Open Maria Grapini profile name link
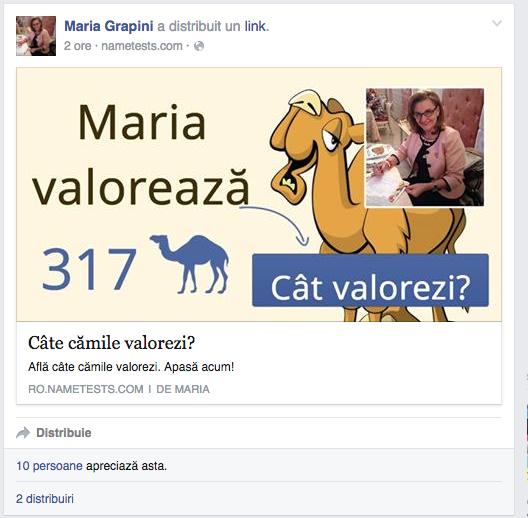Viewport: 528px width, 518px height. click(x=108, y=26)
